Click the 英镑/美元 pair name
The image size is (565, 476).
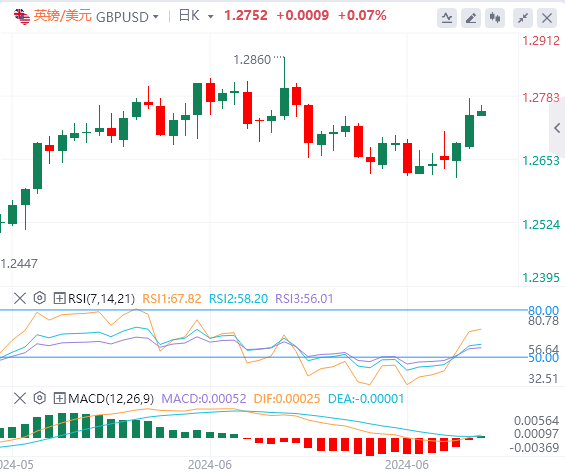(62, 16)
